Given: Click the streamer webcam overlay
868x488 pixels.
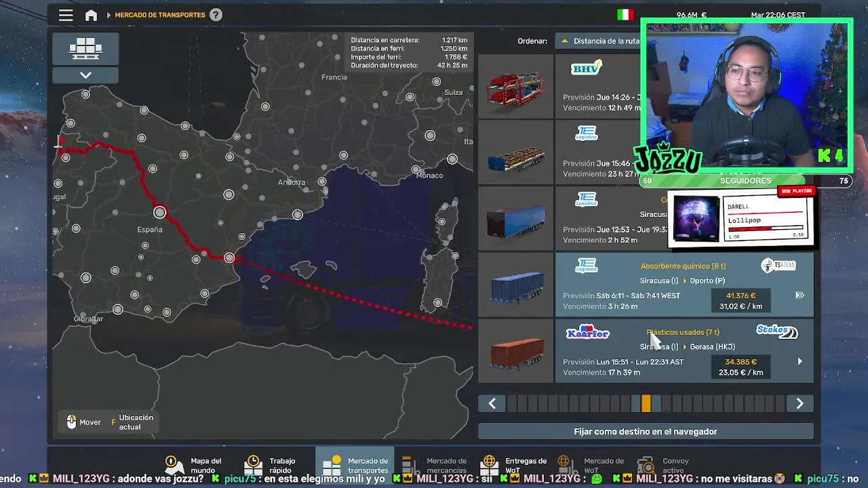Looking at the screenshot, I should (x=747, y=95).
